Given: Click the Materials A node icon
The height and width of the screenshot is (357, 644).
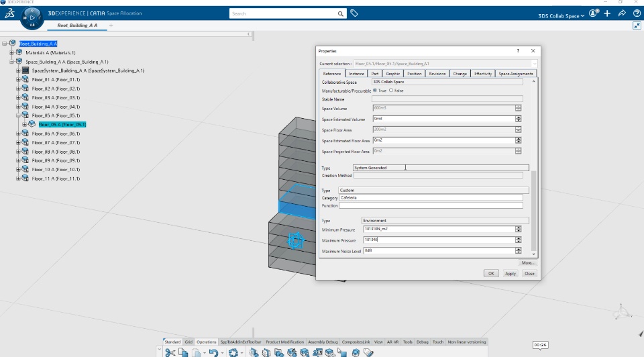Looking at the screenshot, I should pyautogui.click(x=19, y=52).
